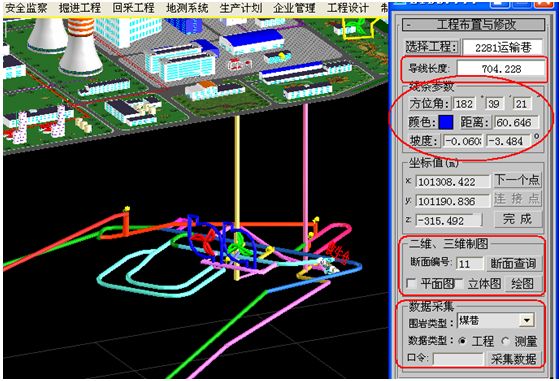Image resolution: width=559 pixels, height=381 pixels.
Task: Open the 回采工程 menu
Action: click(133, 8)
